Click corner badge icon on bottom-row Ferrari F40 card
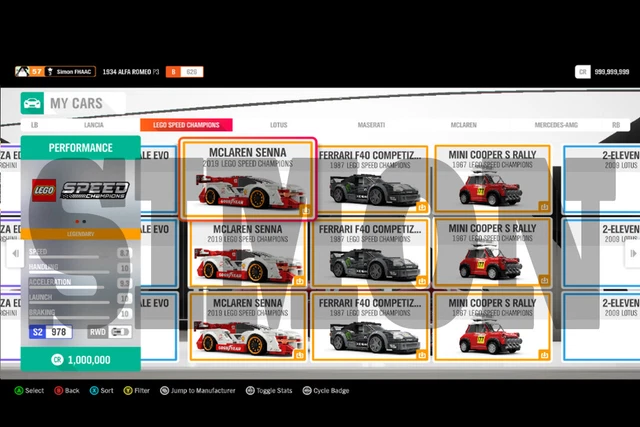This screenshot has width=640, height=427. (422, 355)
